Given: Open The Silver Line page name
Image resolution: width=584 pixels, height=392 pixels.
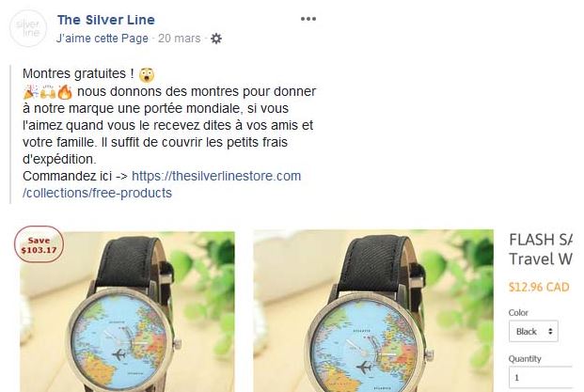Looking at the screenshot, I should pyautogui.click(x=106, y=20).
